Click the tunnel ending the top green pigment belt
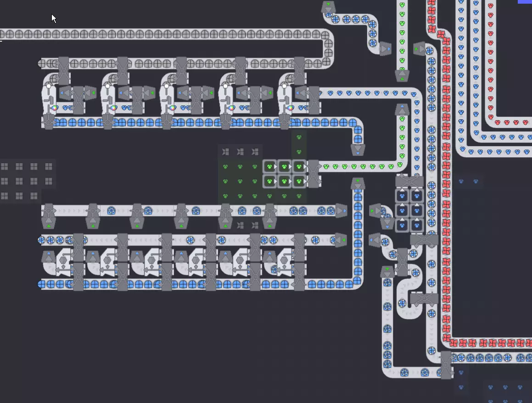The width and height of the screenshot is (532, 403). click(402, 76)
